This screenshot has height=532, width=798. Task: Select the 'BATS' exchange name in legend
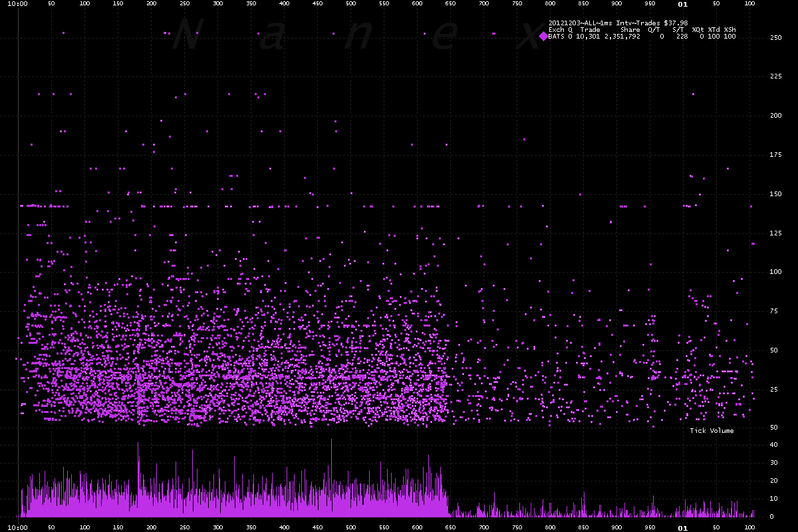click(557, 37)
